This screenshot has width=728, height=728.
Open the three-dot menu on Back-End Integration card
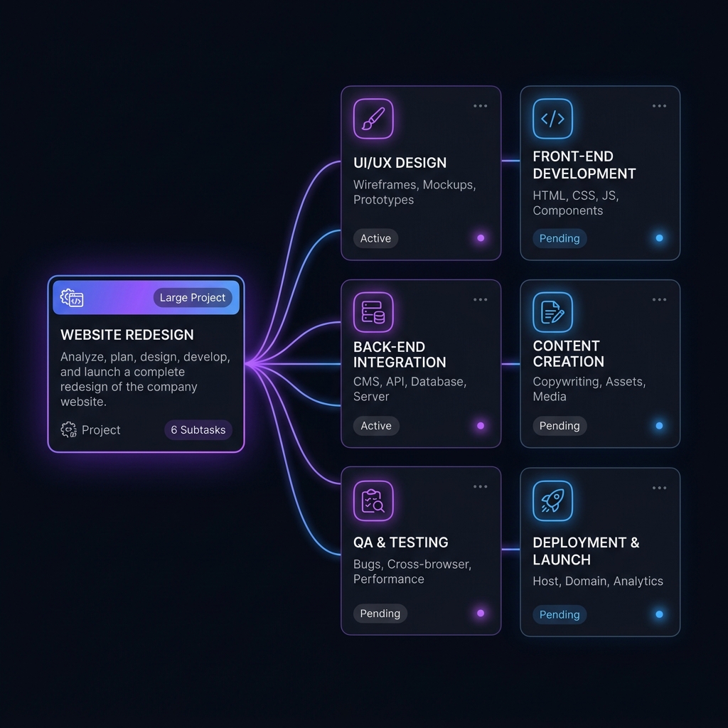point(480,299)
